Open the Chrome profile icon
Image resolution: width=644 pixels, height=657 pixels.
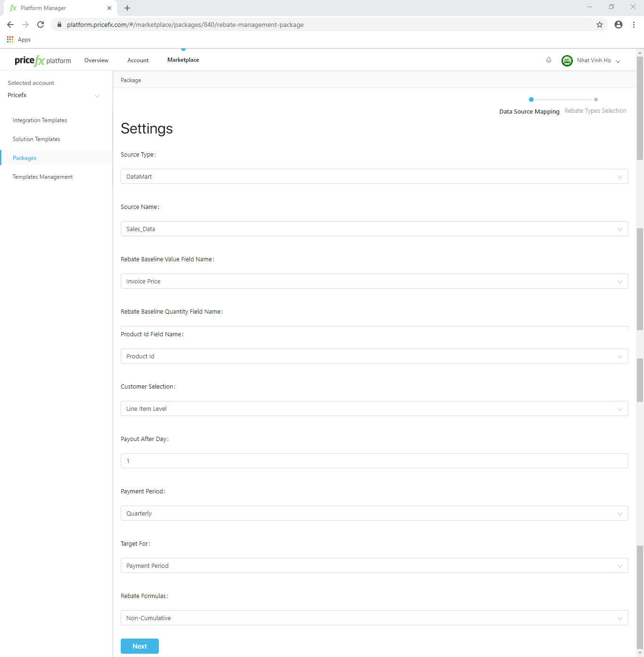click(x=618, y=25)
